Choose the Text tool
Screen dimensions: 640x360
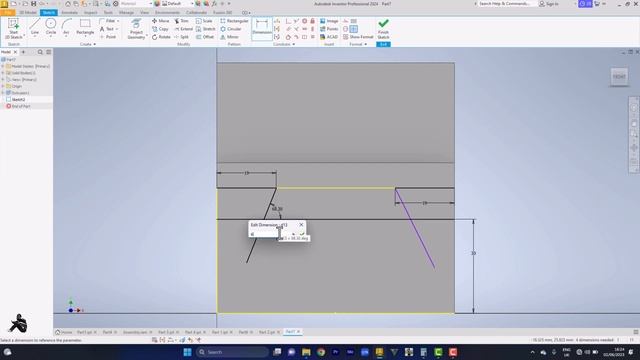(109, 29)
